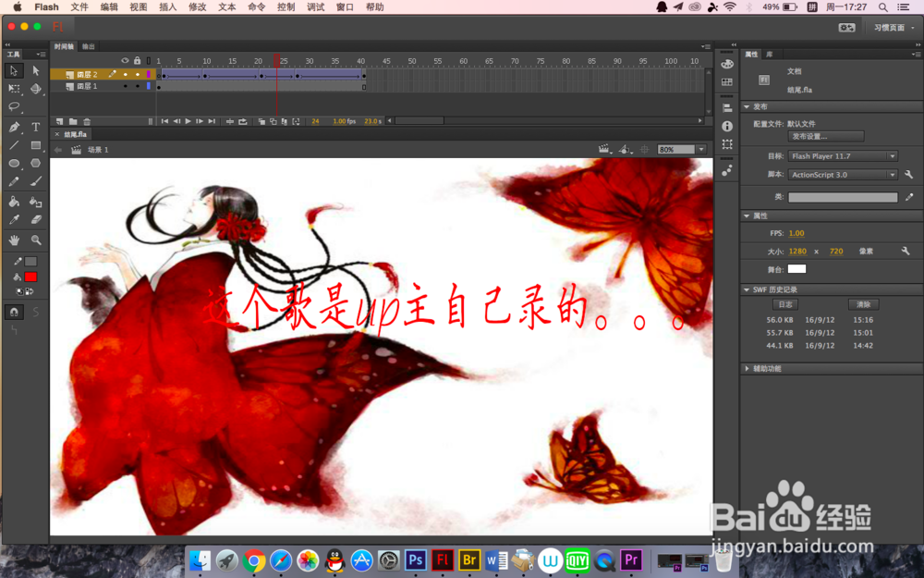The image size is (924, 578).
Task: Select the Eraser tool
Action: click(36, 219)
